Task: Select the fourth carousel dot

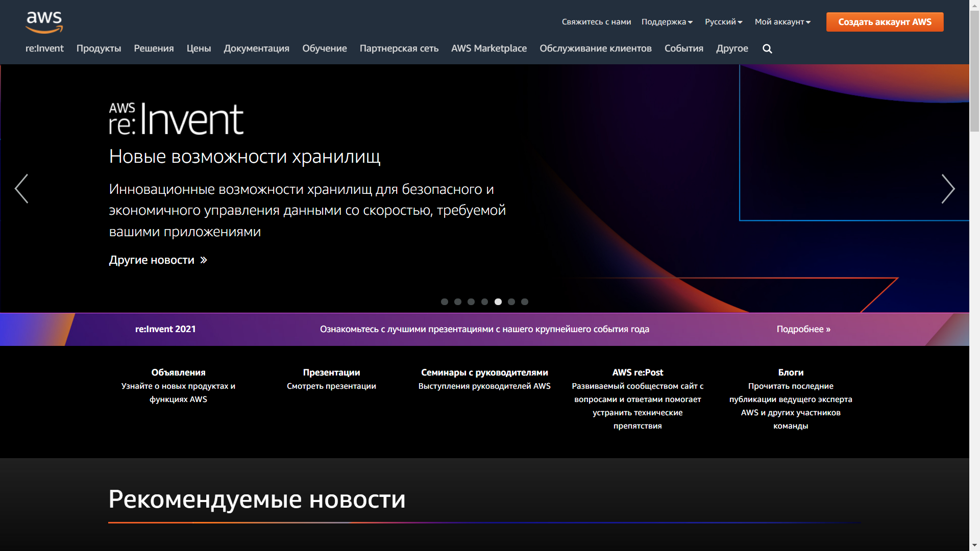Action: click(484, 302)
